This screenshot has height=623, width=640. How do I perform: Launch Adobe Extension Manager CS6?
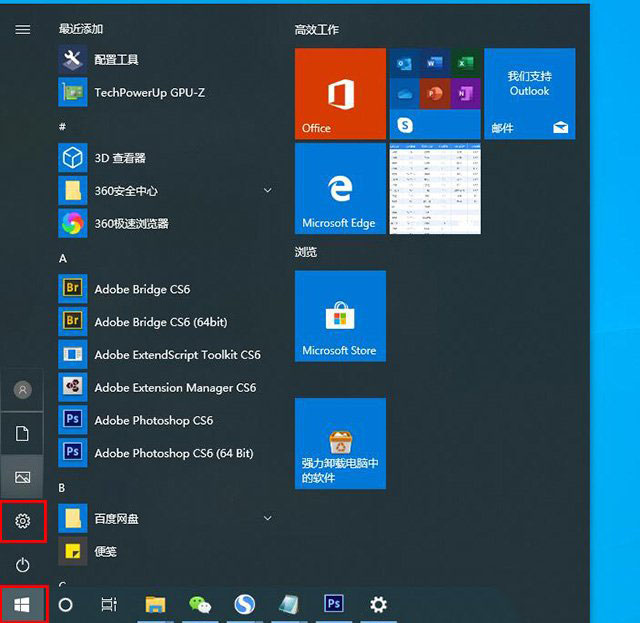click(163, 387)
